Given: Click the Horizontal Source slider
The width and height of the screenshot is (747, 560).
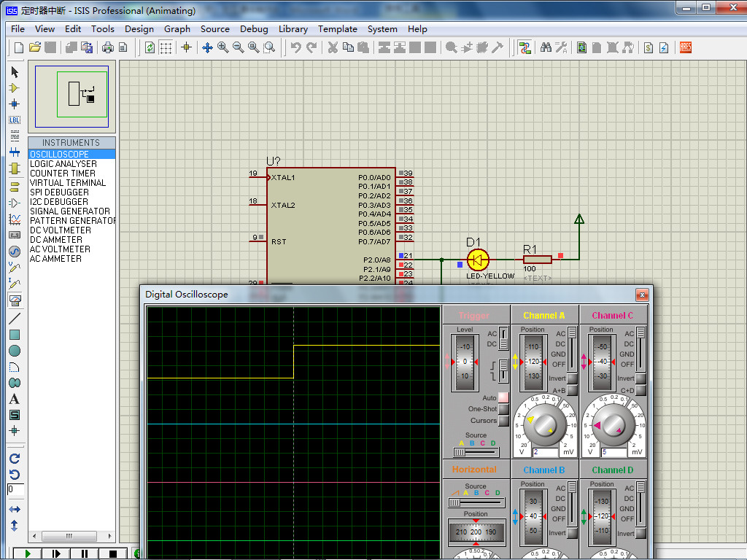Looking at the screenshot, I should [476, 502].
